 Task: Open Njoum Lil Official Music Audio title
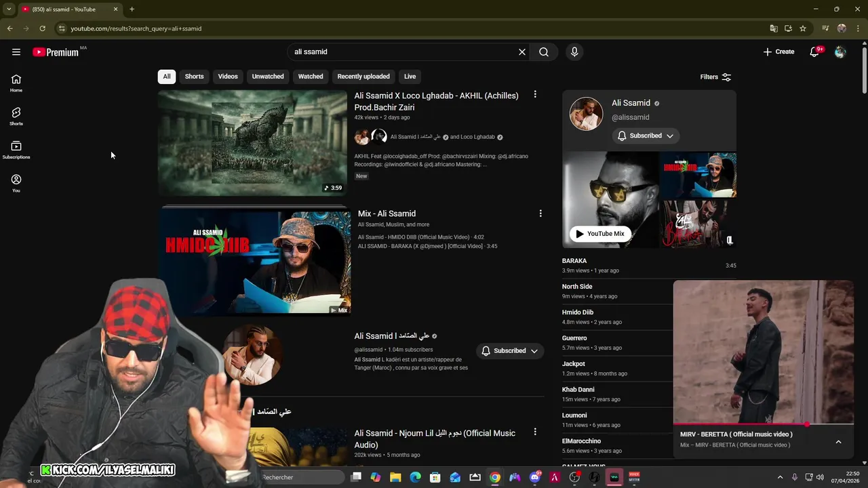pos(435,439)
